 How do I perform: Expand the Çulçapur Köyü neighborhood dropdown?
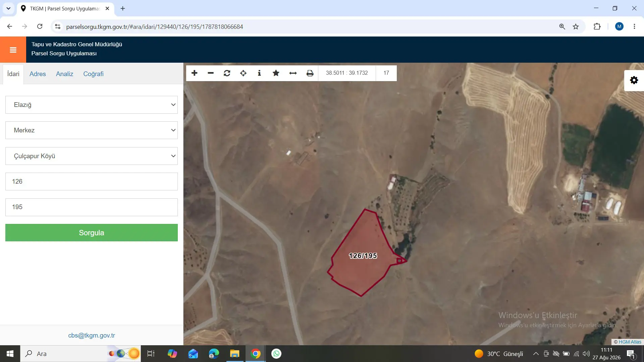point(92,156)
